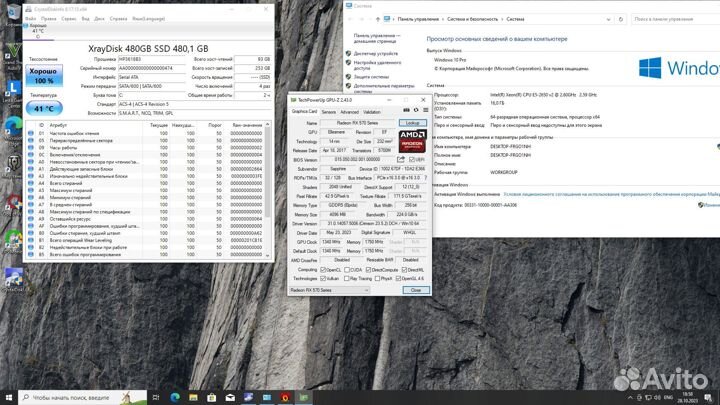This screenshot has width=720, height=405.
Task: Select the C: disk Хорошо 41 °C tab
Action: pyautogui.click(x=38, y=31)
